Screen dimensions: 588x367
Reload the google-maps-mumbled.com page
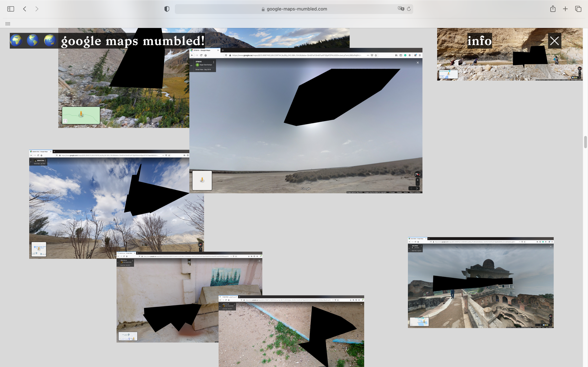tap(409, 9)
